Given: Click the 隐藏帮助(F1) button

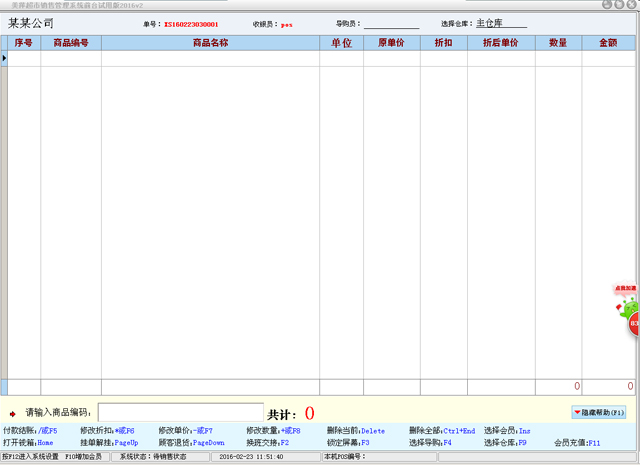Looking at the screenshot, I should point(599,412).
